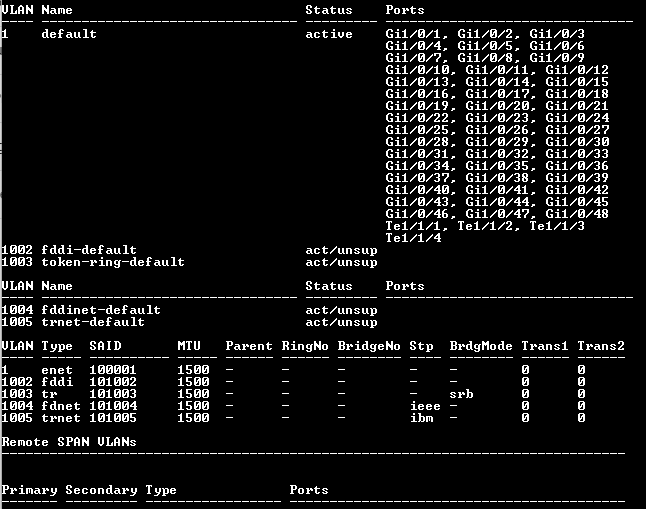Click the 'token-ring-default' VLAN name
Image resolution: width=646 pixels, height=509 pixels.
(113, 262)
